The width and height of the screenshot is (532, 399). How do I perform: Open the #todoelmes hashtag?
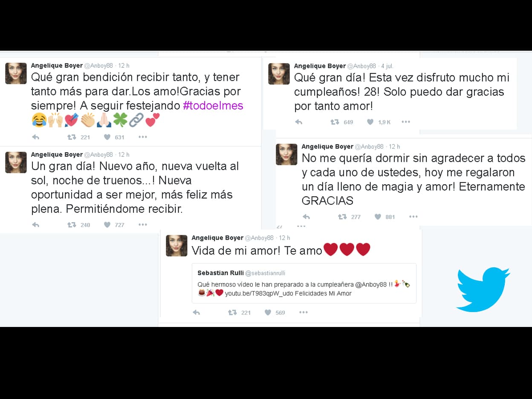pos(213,106)
